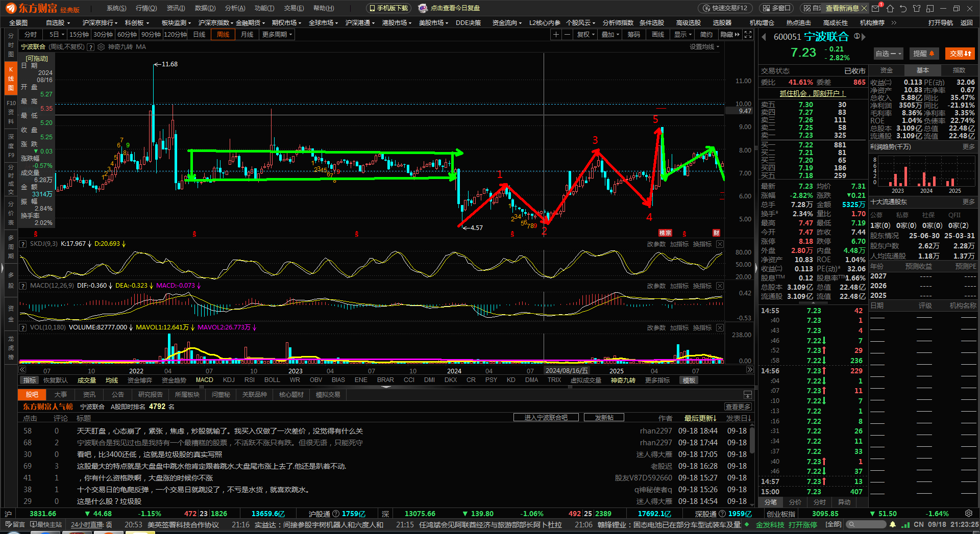Select 60分钟 period
Viewport: 980px width, 534px height.
(127, 35)
